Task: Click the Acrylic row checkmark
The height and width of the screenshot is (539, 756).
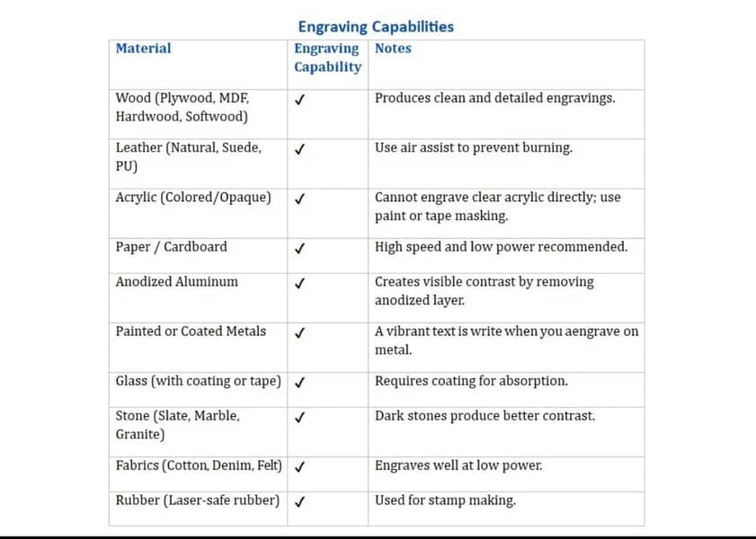Action: 299,199
